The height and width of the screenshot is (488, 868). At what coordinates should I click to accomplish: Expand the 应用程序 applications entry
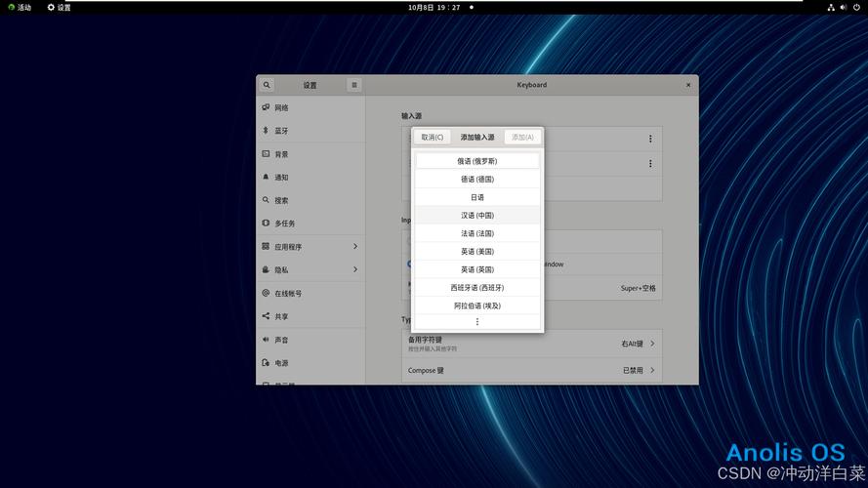[310, 247]
